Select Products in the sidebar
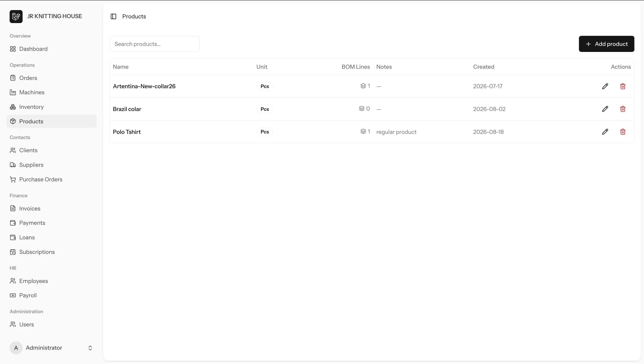This screenshot has height=364, width=644. pyautogui.click(x=51, y=121)
